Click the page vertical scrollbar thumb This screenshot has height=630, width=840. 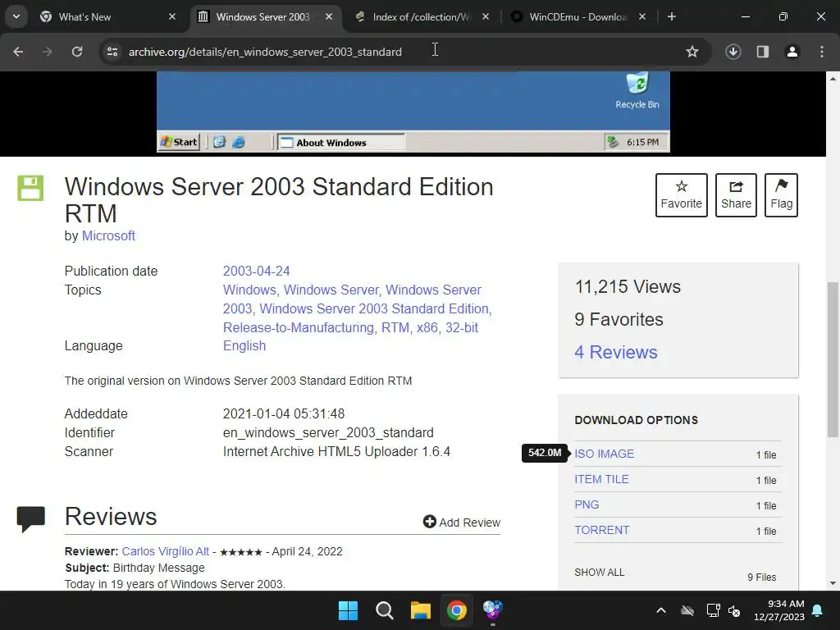tap(833, 359)
